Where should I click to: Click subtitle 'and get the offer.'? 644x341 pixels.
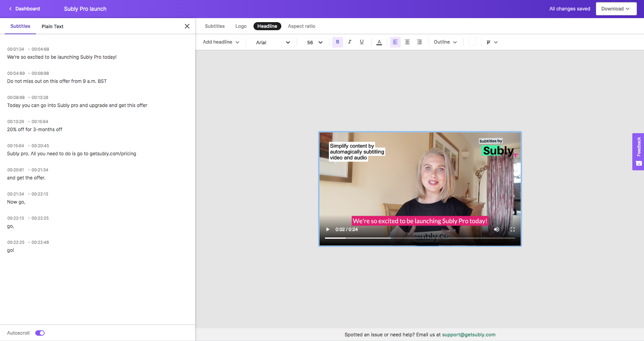[x=26, y=178]
